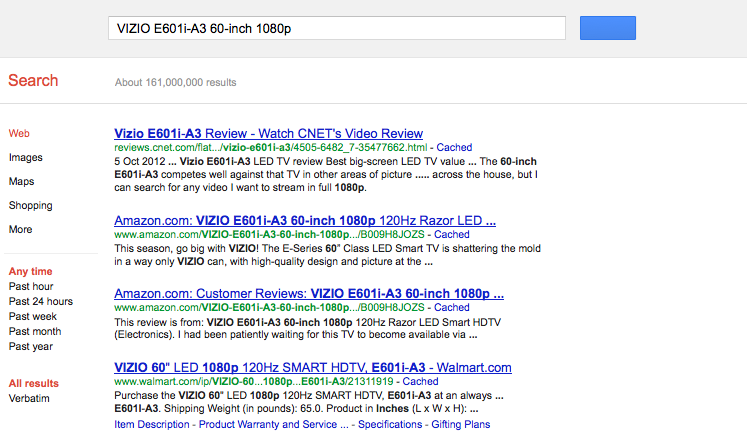The height and width of the screenshot is (446, 747).
Task: Click snippet 'This review is from:' text
Action: [159, 322]
